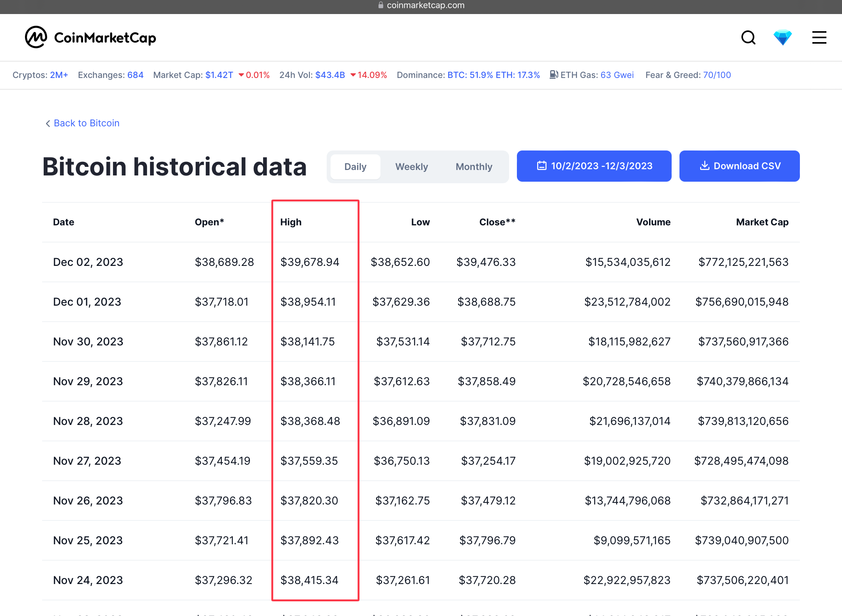The height and width of the screenshot is (616, 842).
Task: Click the Download CSV button
Action: 739,166
